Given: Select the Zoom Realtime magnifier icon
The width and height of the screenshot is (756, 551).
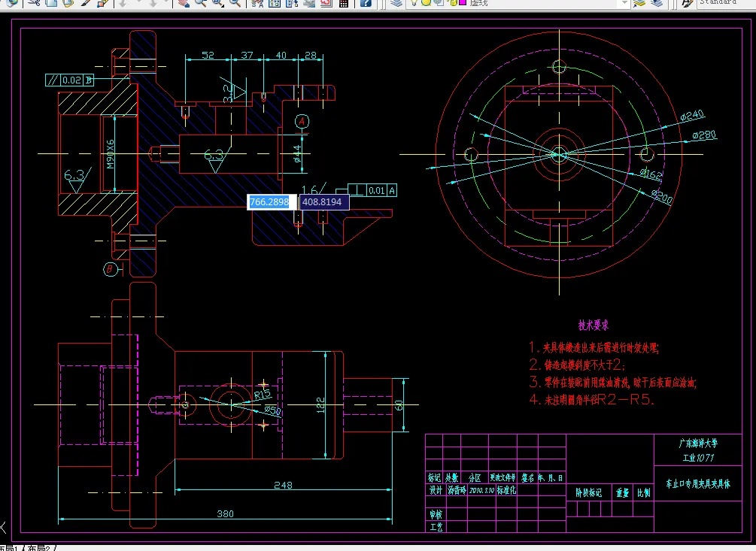Looking at the screenshot, I should click(x=201, y=2).
